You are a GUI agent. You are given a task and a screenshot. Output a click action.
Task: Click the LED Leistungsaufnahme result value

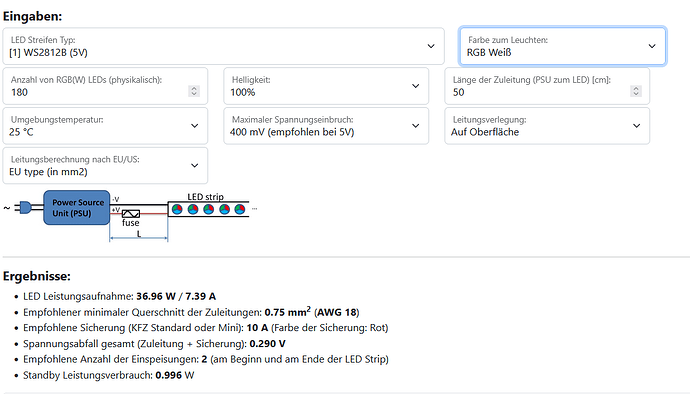point(176,296)
